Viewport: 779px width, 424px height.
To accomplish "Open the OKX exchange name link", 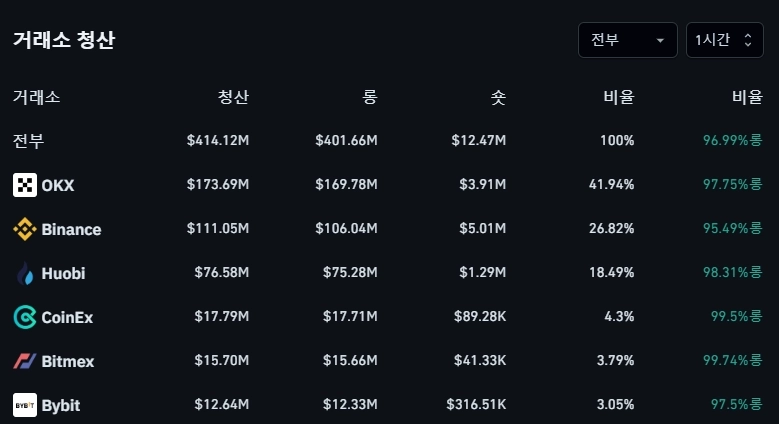I will tap(58, 185).
